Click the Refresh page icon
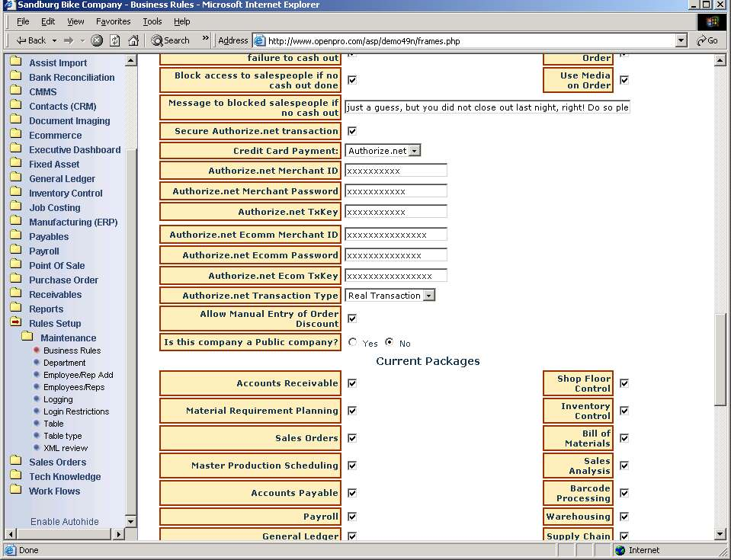 tap(115, 40)
